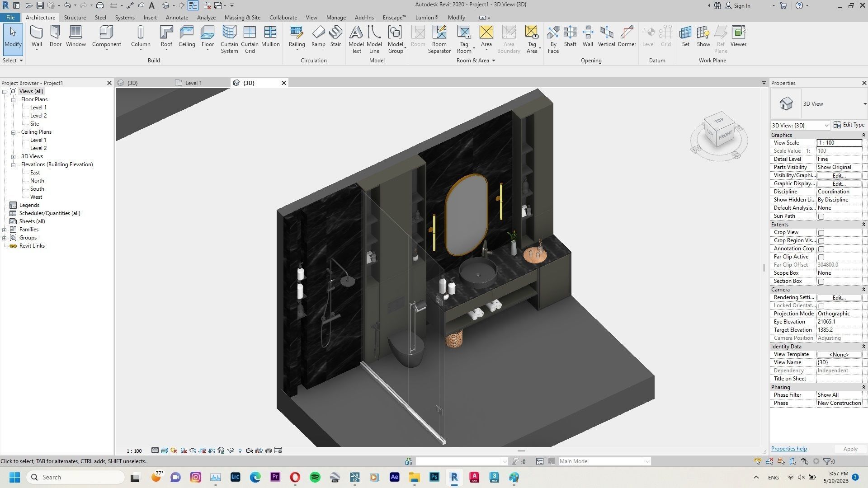Click Edit for Rendering Settings
The width and height of the screenshot is (868, 488).
point(839,297)
